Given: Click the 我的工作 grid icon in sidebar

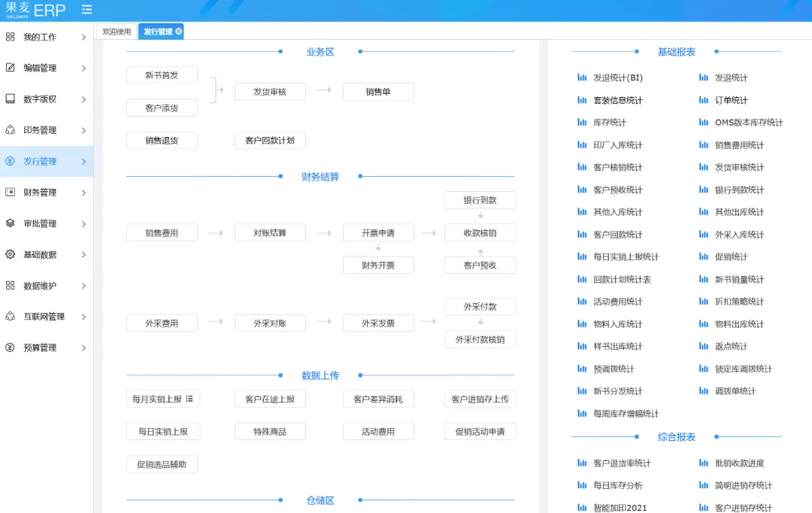Looking at the screenshot, I should click(10, 37).
